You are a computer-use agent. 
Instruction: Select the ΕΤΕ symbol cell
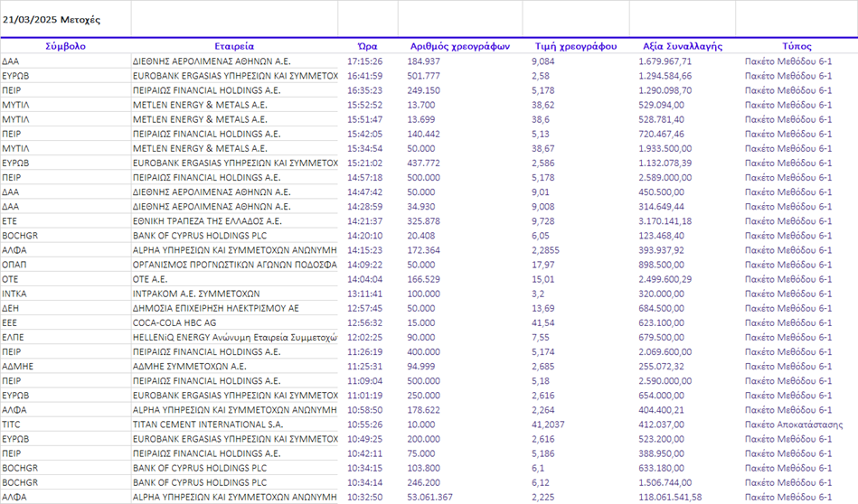tap(9, 221)
